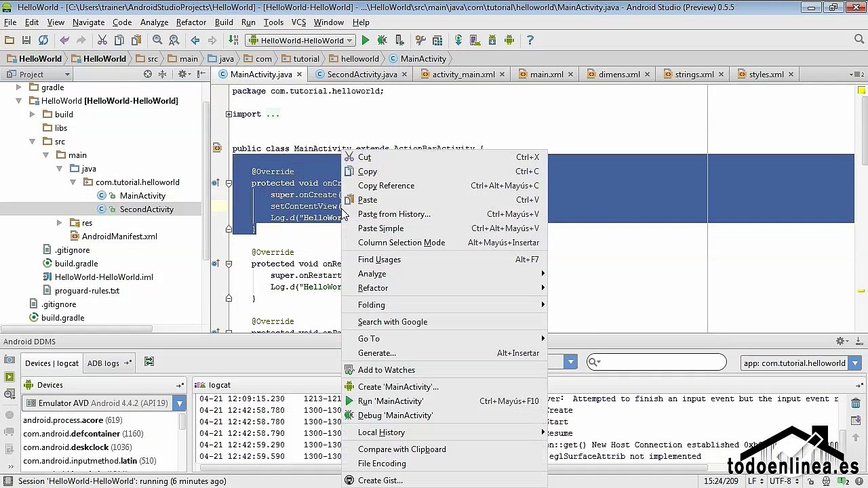
Task: Choose Copy Reference from the context menu
Action: [386, 186]
